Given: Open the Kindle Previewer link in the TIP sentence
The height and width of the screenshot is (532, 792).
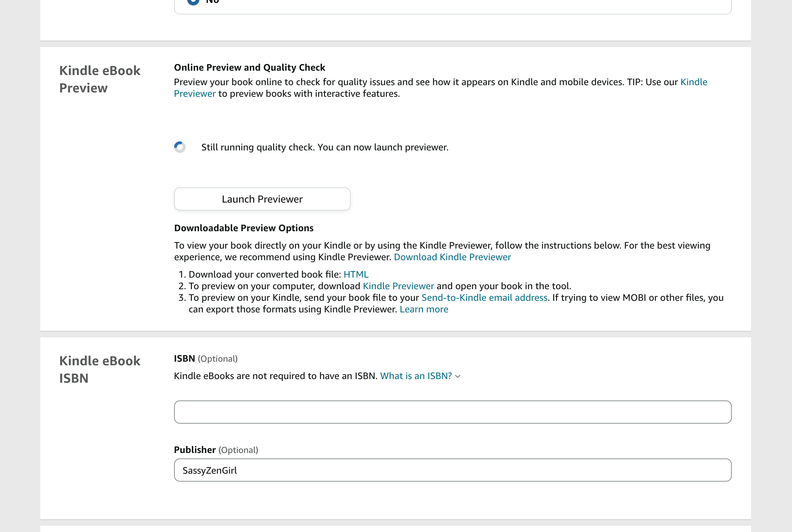Looking at the screenshot, I should pyautogui.click(x=694, y=82).
